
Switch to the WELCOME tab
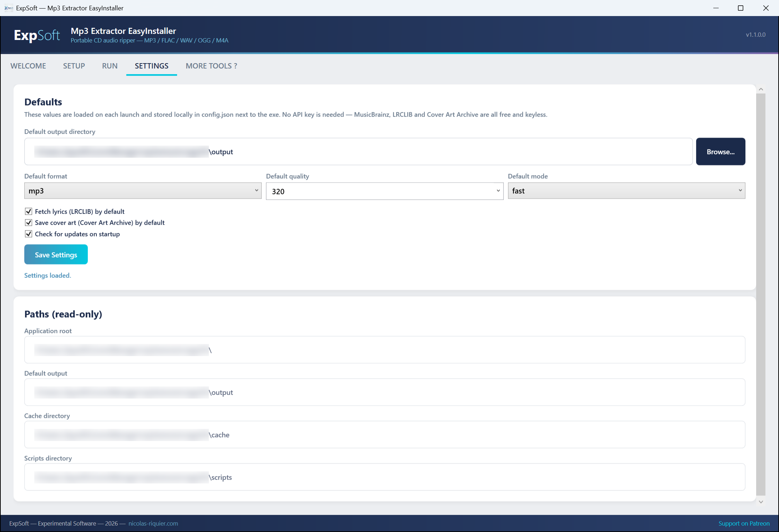[28, 66]
